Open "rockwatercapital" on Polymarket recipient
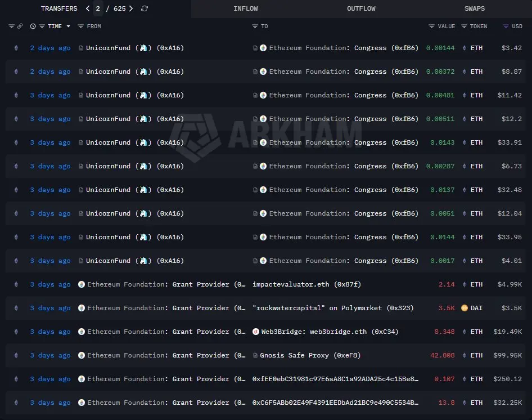This screenshot has width=532, height=420. pyautogui.click(x=333, y=308)
